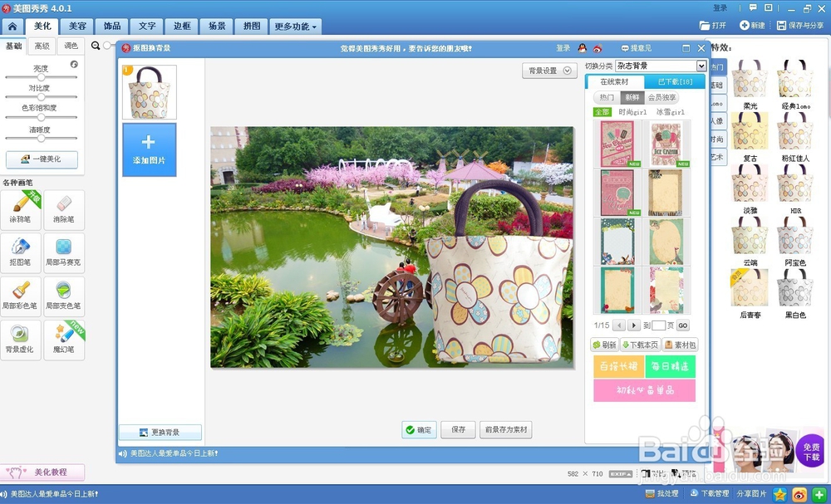Toggle the 热门 material filter
The width and height of the screenshot is (831, 504).
click(607, 97)
